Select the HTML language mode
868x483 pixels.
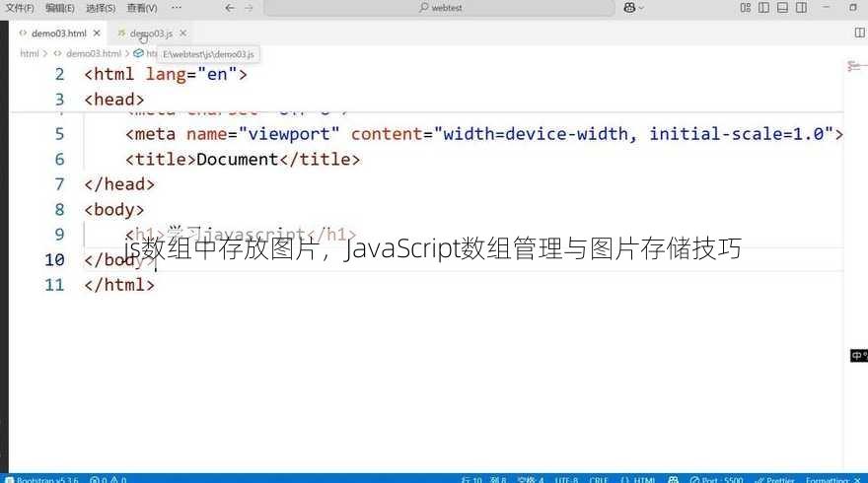pos(638,479)
